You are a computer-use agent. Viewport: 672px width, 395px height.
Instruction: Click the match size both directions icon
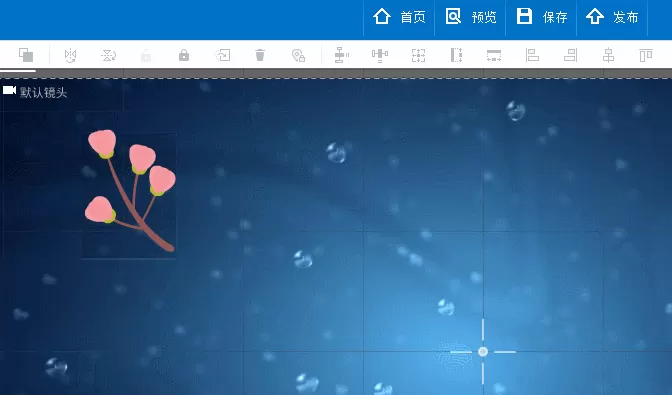point(418,55)
